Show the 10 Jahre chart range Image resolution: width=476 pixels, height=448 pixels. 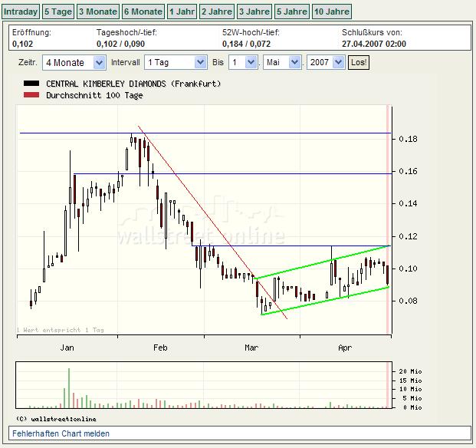coord(332,12)
